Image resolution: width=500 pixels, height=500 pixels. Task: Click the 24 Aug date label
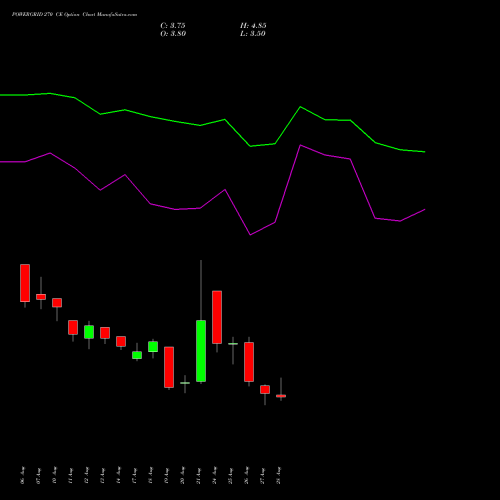point(215,475)
